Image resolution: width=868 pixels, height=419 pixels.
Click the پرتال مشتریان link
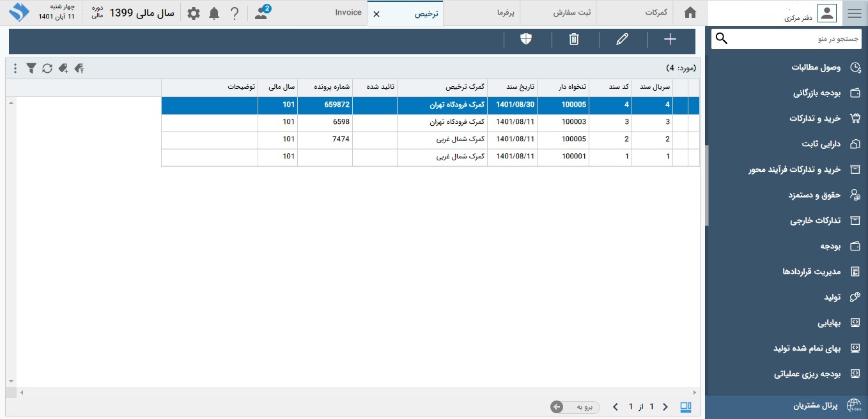click(x=815, y=406)
